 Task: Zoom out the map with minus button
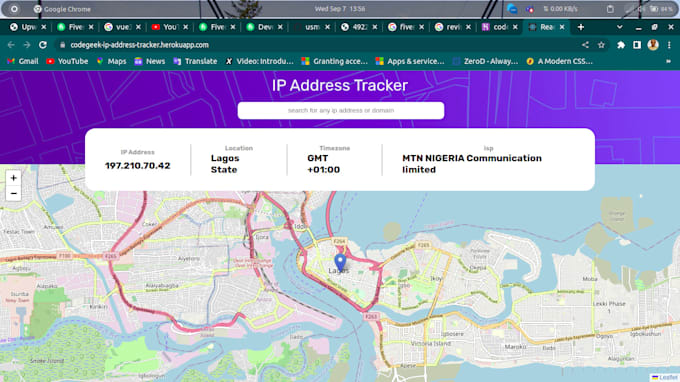coord(13,193)
